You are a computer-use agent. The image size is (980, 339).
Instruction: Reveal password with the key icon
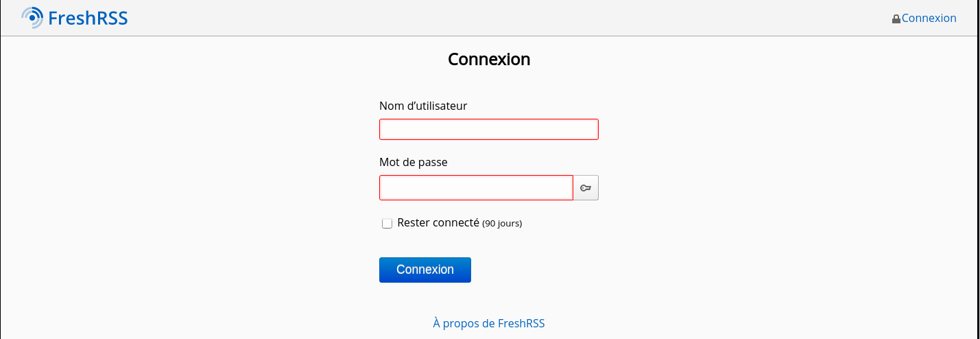click(x=586, y=188)
